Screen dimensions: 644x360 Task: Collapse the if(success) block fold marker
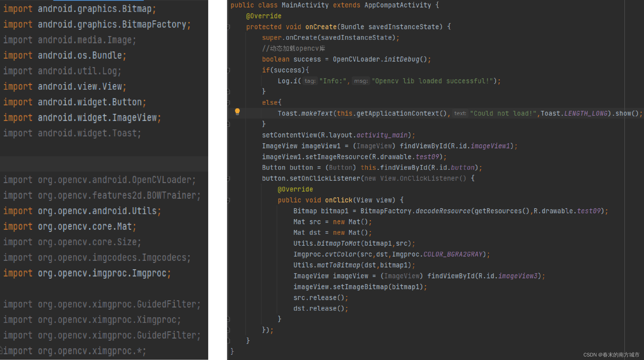point(228,70)
